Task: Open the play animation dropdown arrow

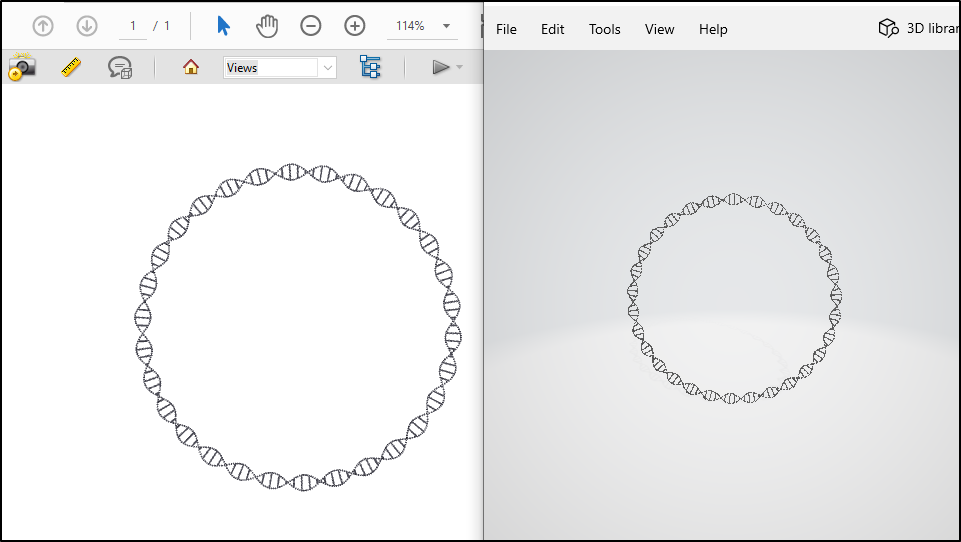Action: click(x=459, y=67)
